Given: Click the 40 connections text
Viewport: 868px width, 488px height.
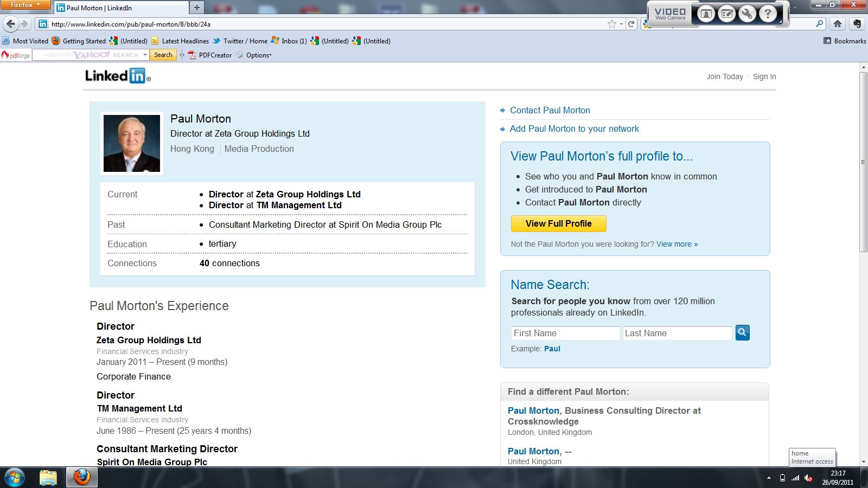Looking at the screenshot, I should click(229, 263).
